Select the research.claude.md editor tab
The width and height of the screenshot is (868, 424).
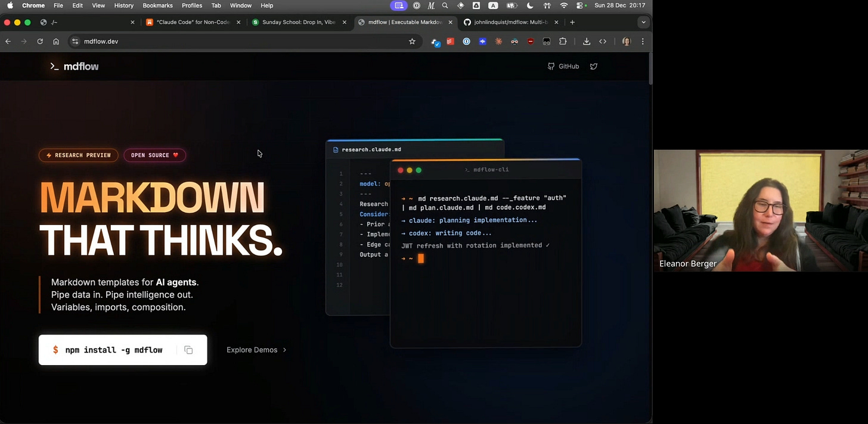[367, 150]
